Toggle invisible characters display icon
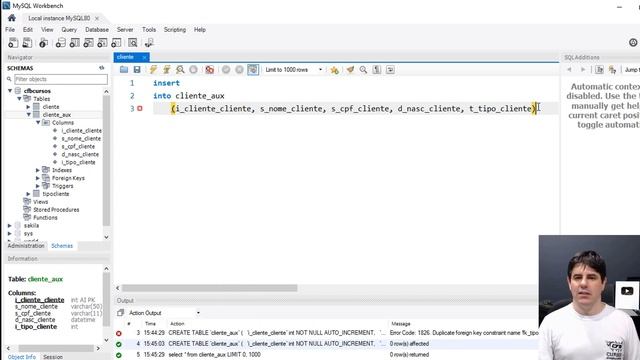Screen dimensions: 640x360 (377, 70)
